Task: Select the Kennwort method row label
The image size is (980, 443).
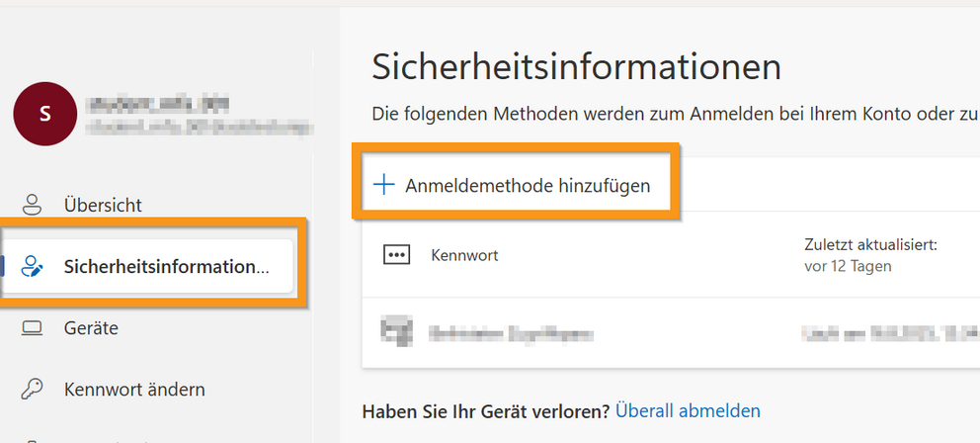Action: [464, 255]
